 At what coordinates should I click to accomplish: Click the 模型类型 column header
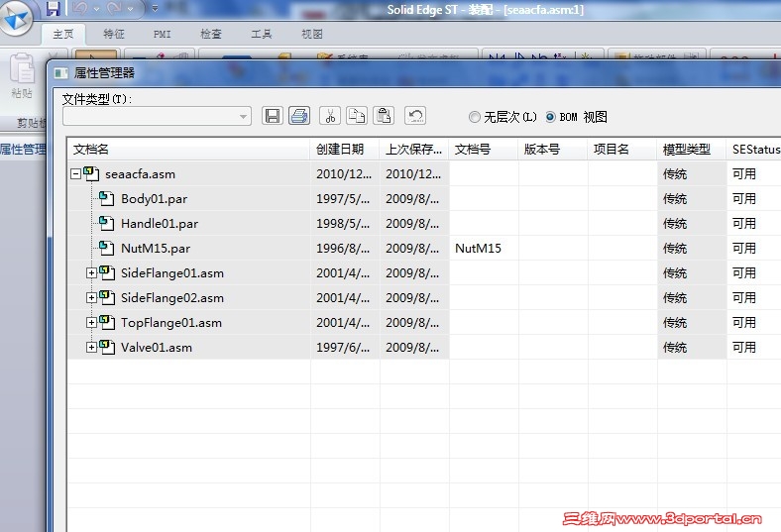(692, 149)
